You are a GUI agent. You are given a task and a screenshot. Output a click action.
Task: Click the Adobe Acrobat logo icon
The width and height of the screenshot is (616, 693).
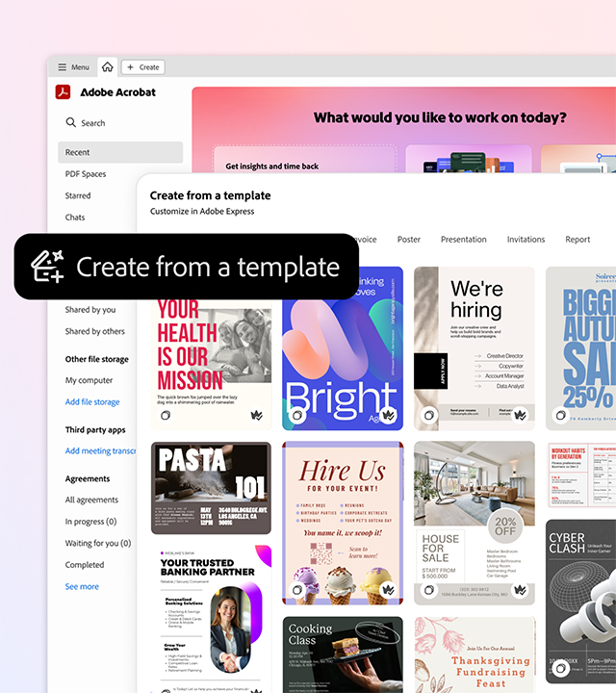pos(63,92)
